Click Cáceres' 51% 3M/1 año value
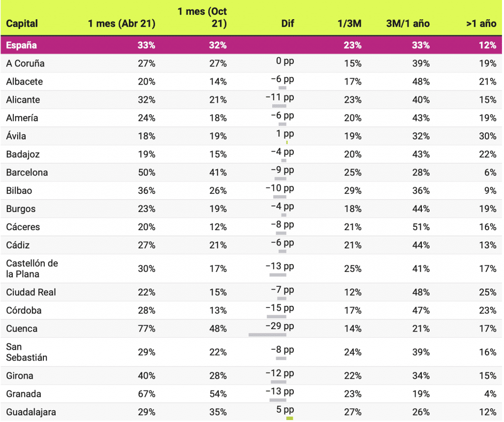The height and width of the screenshot is (422, 504). 420,227
